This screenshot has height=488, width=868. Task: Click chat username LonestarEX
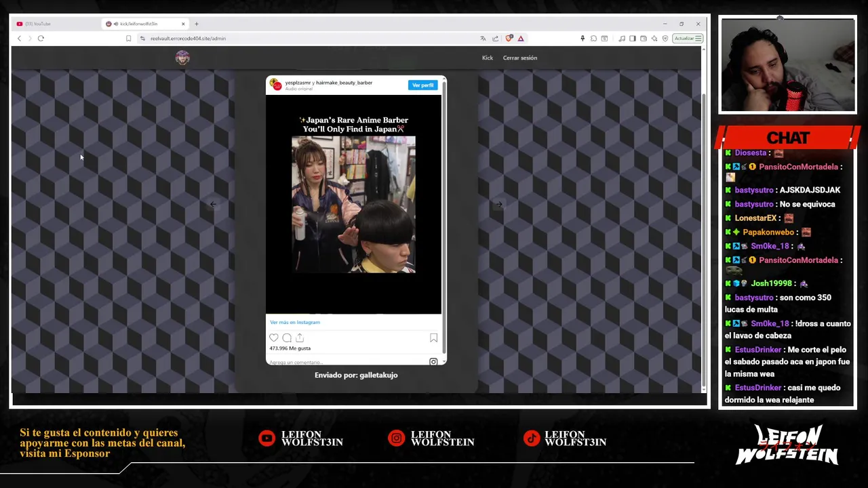[x=755, y=218]
